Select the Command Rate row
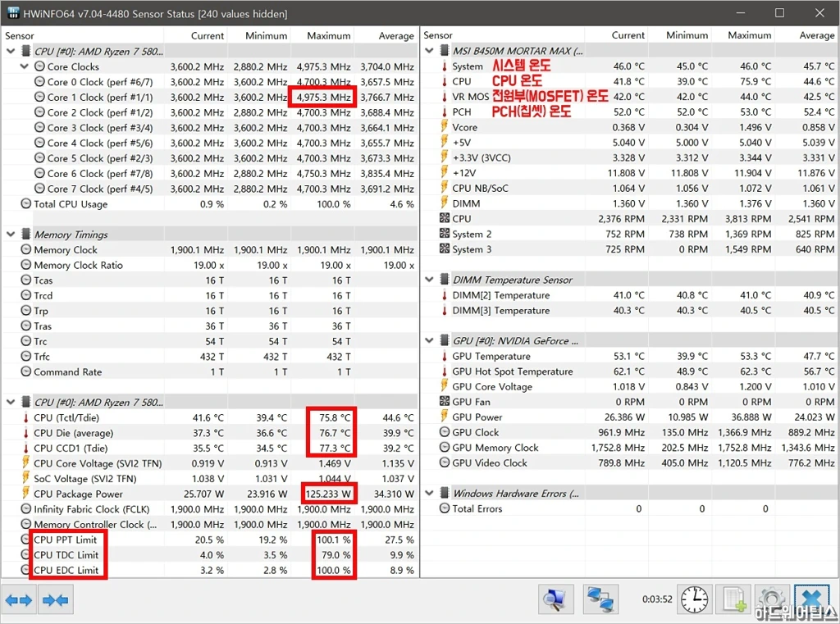The height and width of the screenshot is (624, 840). [x=209, y=371]
